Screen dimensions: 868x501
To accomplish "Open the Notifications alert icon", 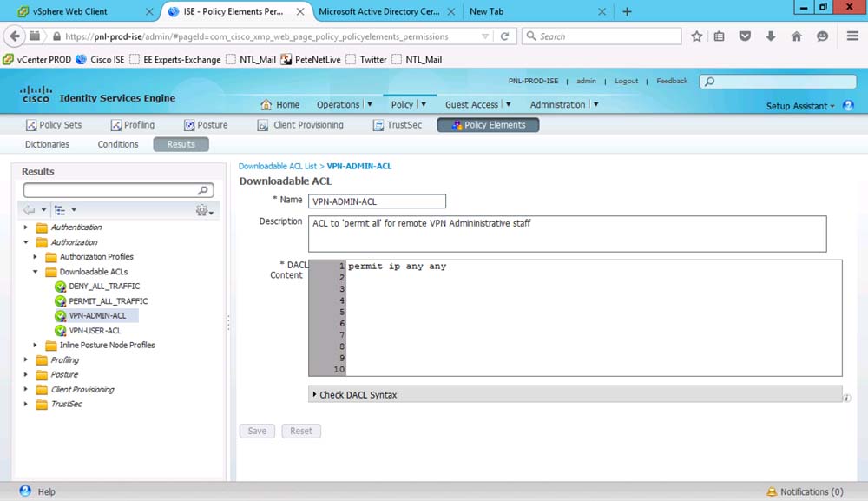I will pyautogui.click(x=772, y=491).
